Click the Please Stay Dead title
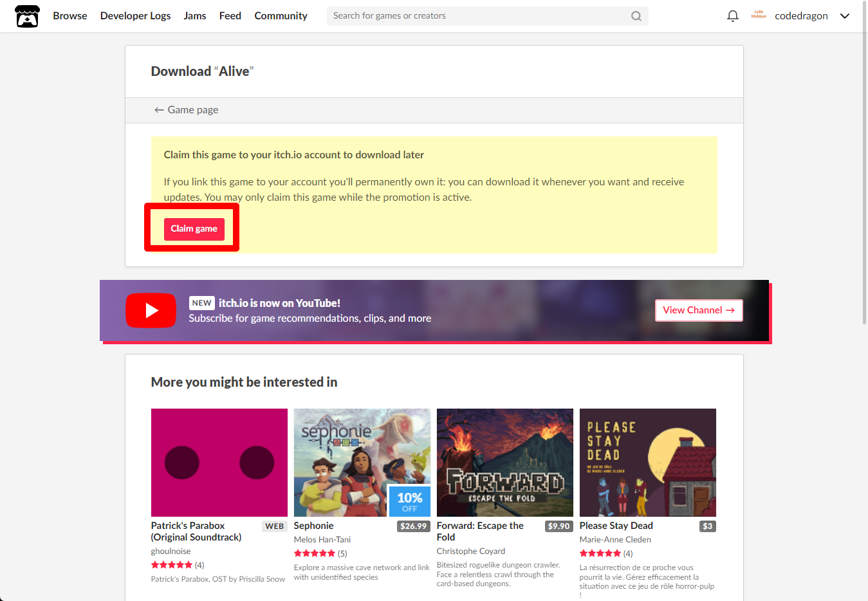This screenshot has height=601, width=868. tap(616, 526)
